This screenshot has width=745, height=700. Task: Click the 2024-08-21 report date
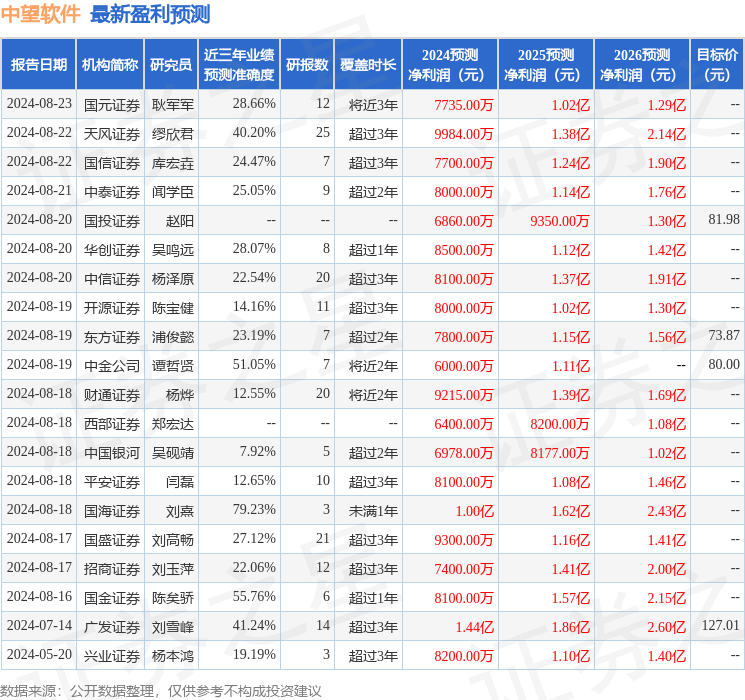[x=39, y=191]
